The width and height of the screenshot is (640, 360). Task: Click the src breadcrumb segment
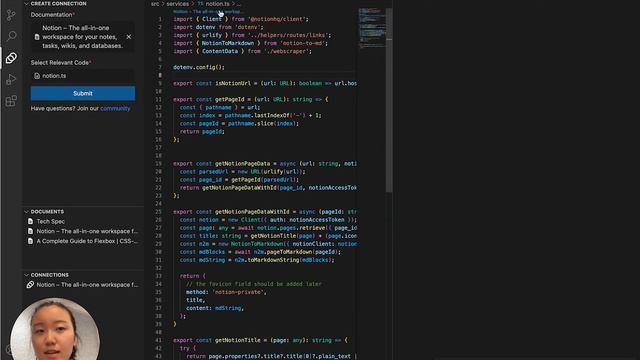[x=155, y=4]
